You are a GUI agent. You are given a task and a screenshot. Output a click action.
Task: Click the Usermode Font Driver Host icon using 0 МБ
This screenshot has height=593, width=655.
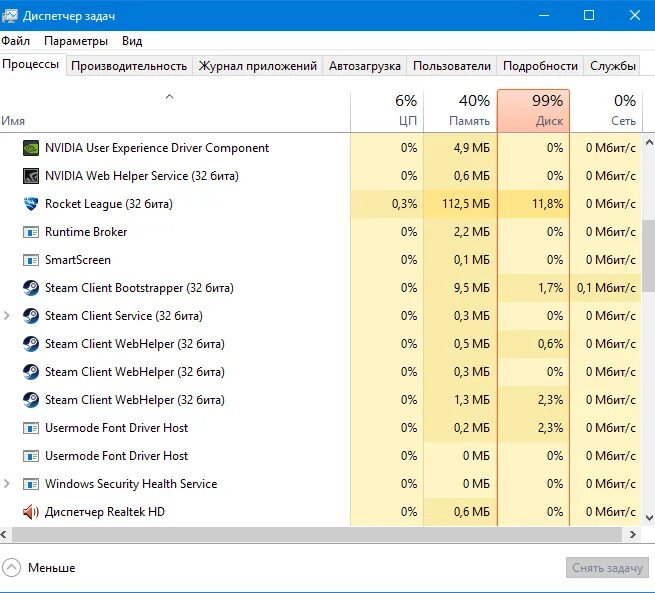tap(31, 456)
